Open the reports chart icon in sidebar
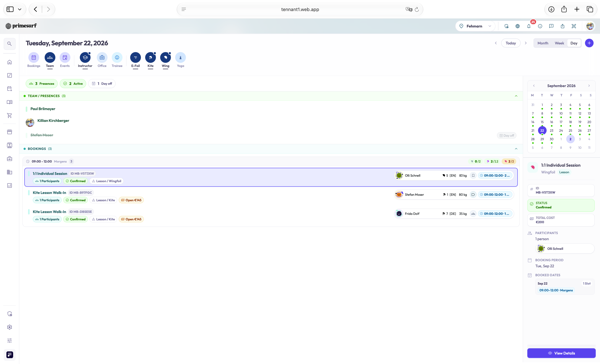Viewport: 600px width, 364px height. [x=9, y=185]
